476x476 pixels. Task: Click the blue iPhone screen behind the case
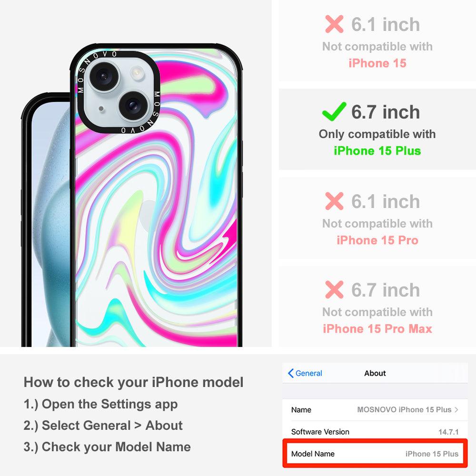point(51,225)
